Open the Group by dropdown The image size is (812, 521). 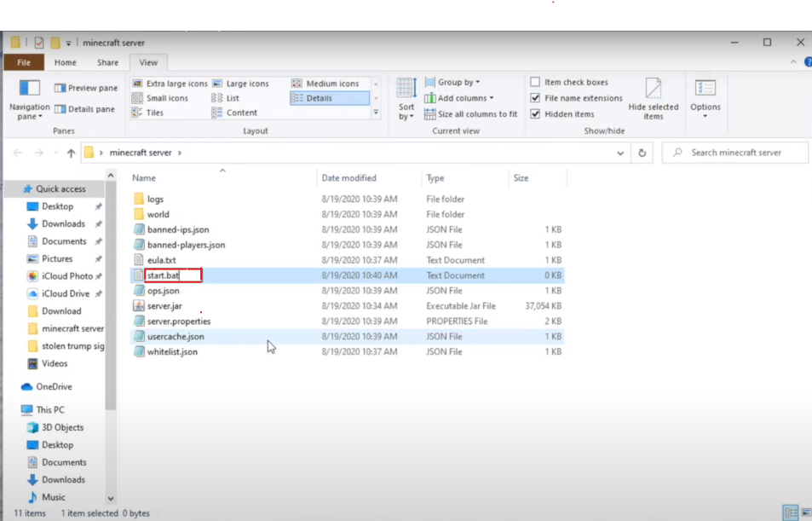click(452, 82)
